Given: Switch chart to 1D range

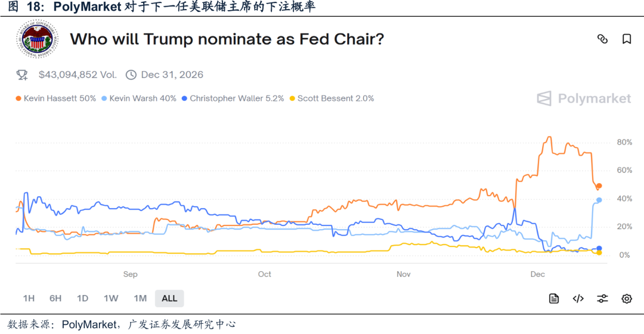Looking at the screenshot, I should coord(82,298).
